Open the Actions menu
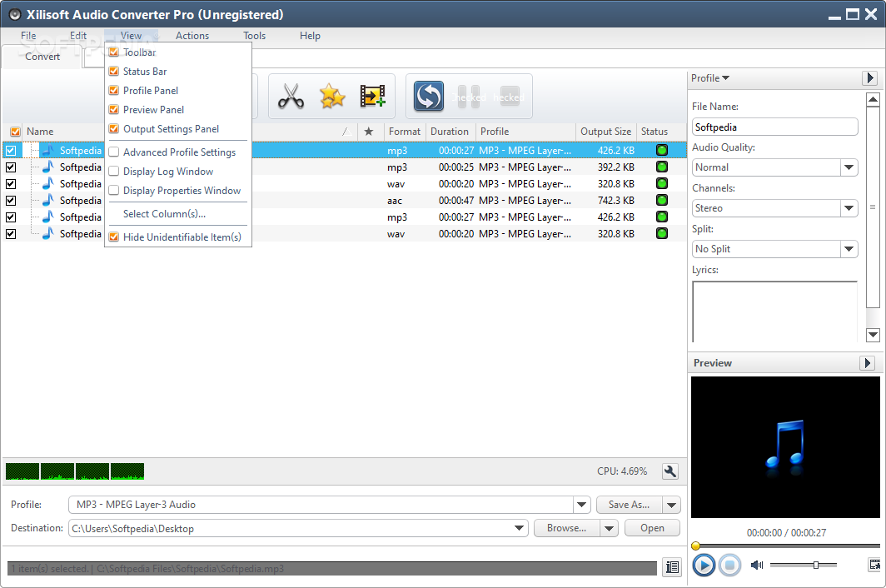The image size is (886, 588). (x=192, y=36)
